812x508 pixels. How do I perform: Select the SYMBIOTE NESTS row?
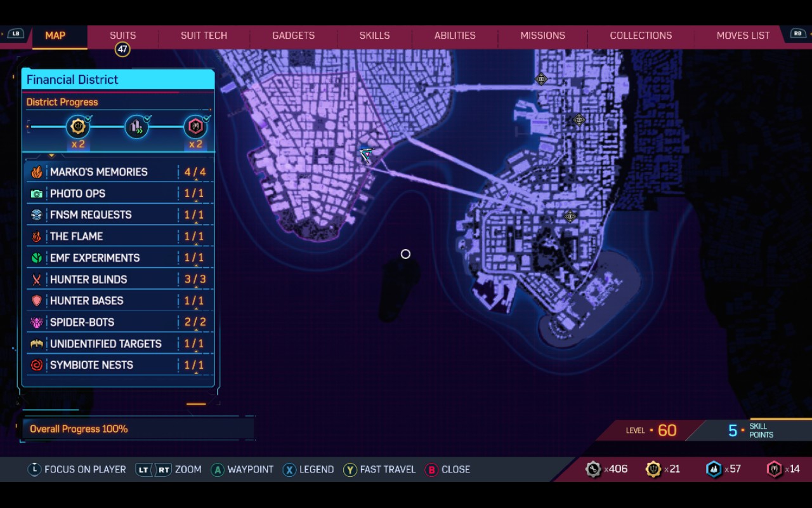coord(119,365)
